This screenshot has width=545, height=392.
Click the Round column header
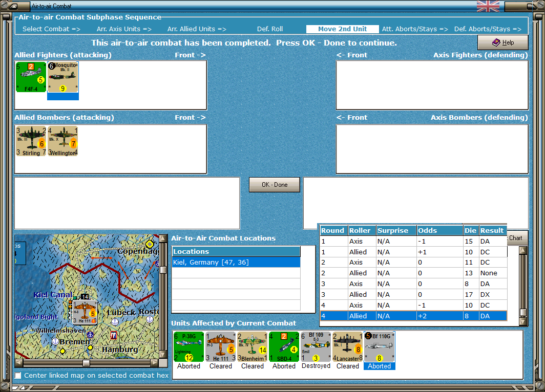tap(333, 231)
